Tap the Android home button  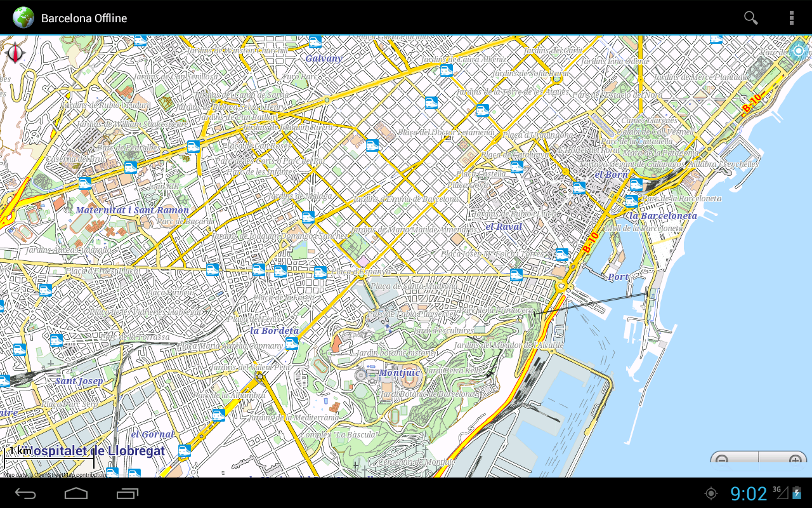point(76,493)
